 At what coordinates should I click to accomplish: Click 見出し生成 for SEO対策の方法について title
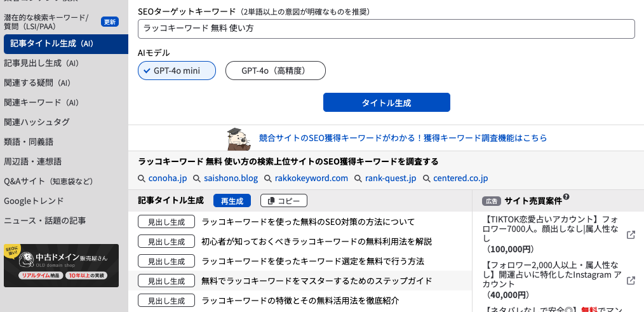(x=166, y=222)
